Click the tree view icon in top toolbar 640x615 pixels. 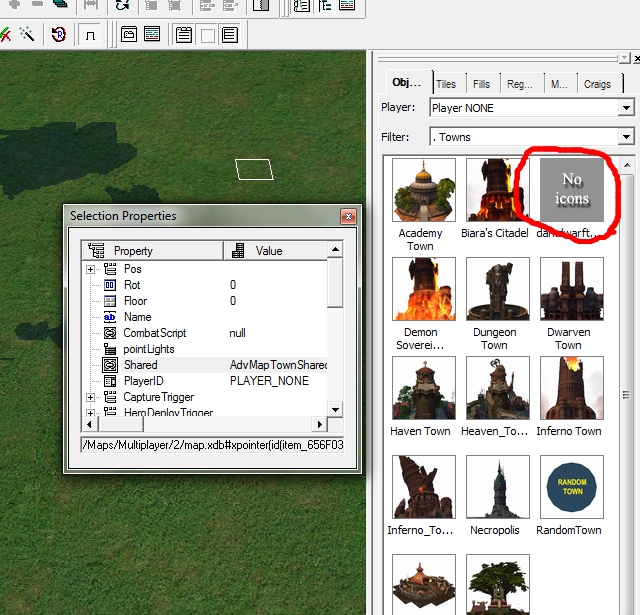pyautogui.click(x=325, y=5)
